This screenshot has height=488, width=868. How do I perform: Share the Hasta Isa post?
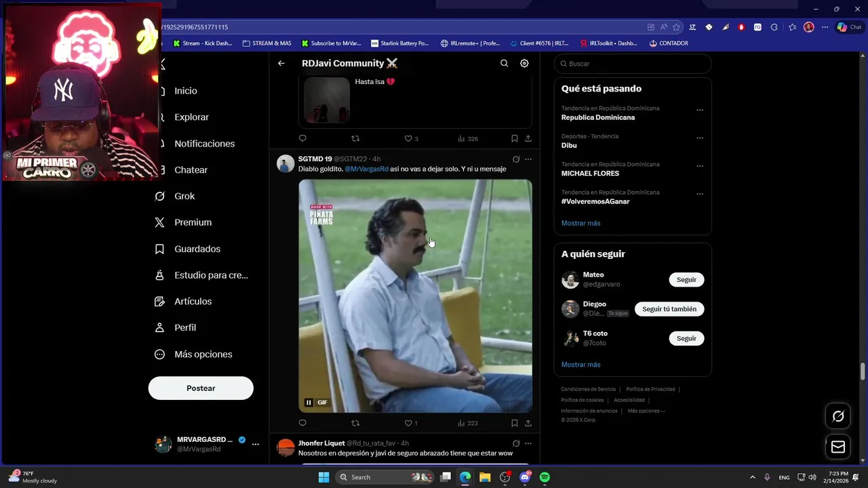(x=528, y=138)
